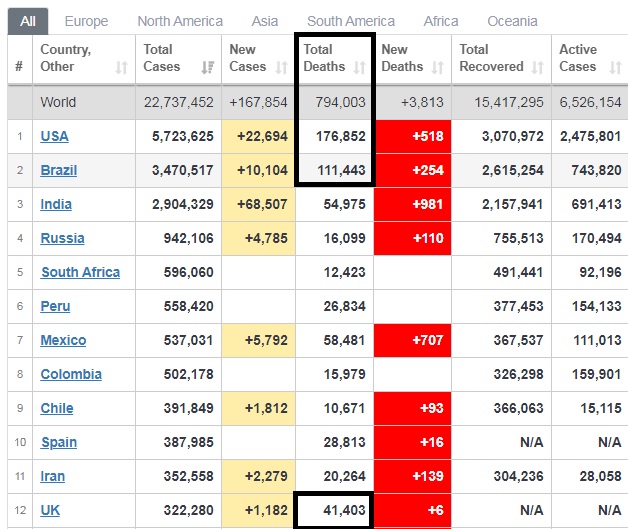Click USA total cases 5,723,625
The height and width of the screenshot is (529, 628).
click(183, 137)
